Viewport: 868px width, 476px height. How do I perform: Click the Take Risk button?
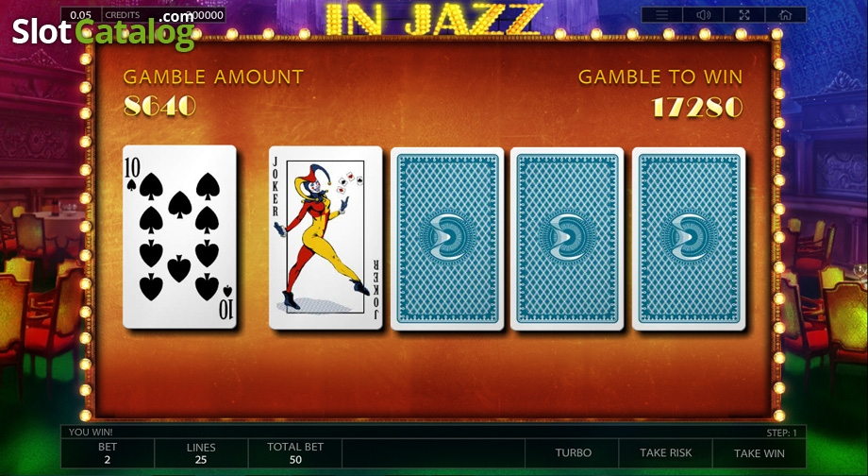tap(665, 452)
